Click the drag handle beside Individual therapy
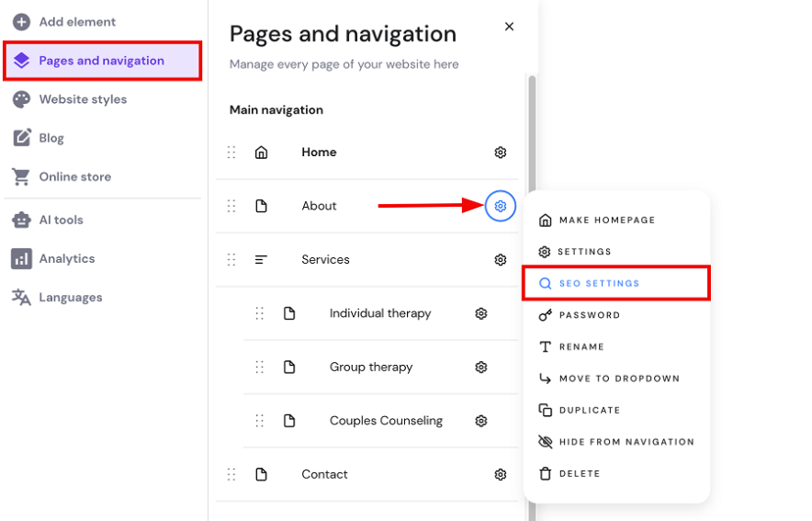This screenshot has width=812, height=521. [259, 313]
